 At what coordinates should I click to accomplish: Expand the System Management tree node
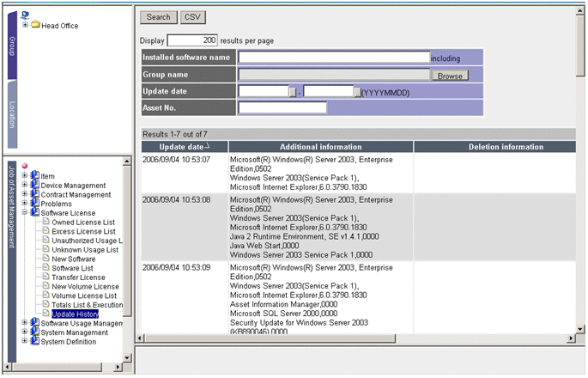25,332
